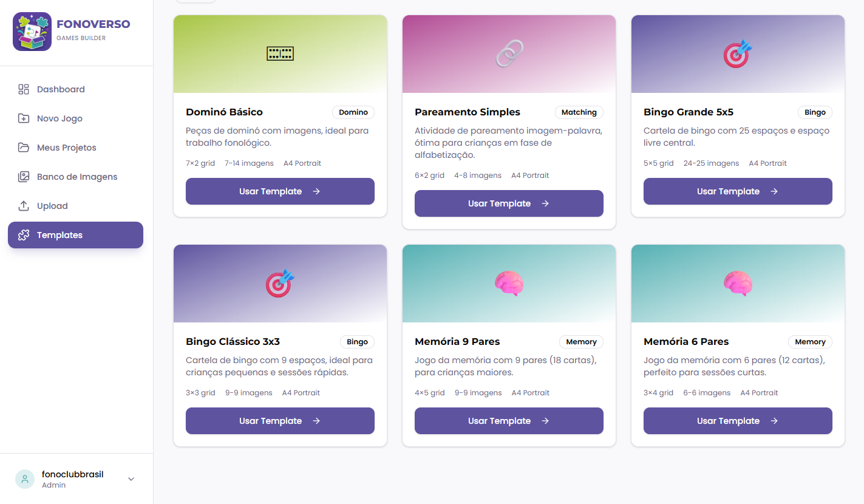
Task: Click the Novo Jogo folder-plus icon
Action: (x=24, y=118)
